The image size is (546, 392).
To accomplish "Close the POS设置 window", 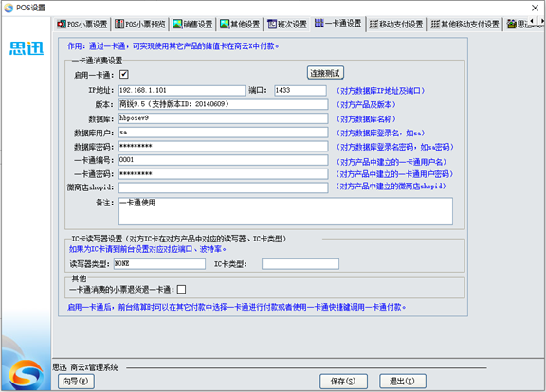I will 536,8.
